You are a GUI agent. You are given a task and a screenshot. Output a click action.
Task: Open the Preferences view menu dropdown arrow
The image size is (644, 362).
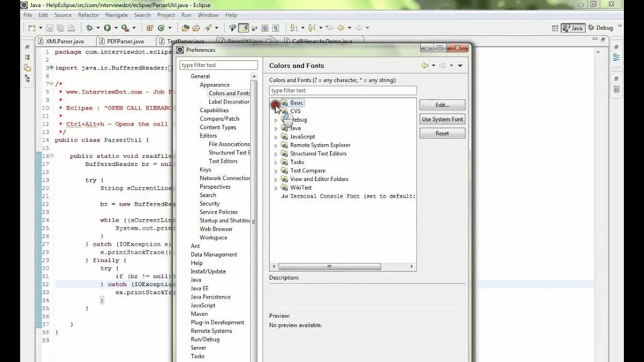pyautogui.click(x=460, y=65)
